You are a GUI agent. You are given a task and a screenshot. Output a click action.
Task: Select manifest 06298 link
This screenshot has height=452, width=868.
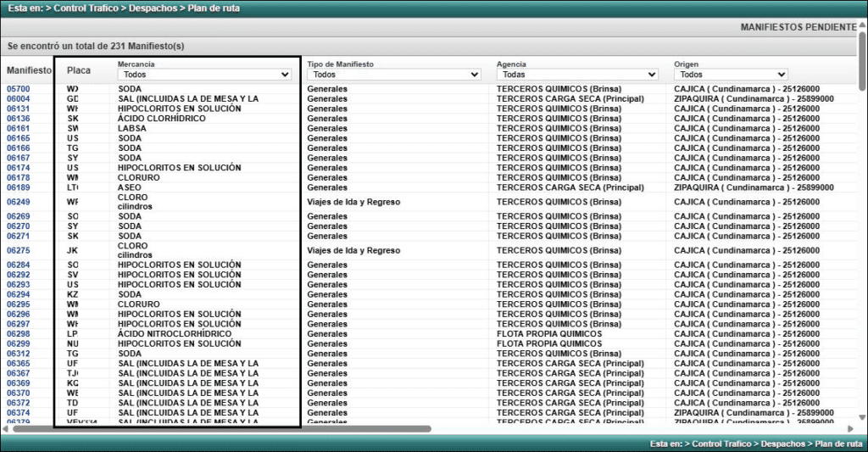[x=19, y=334]
